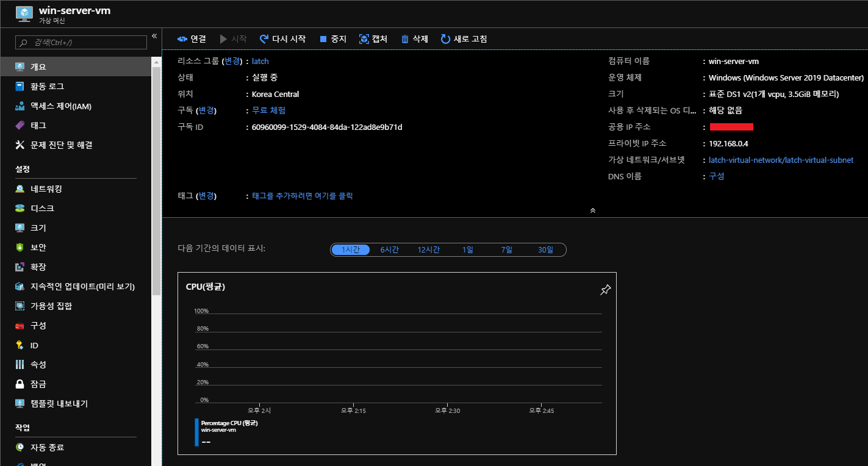Select the 7일 time range

[x=507, y=250]
